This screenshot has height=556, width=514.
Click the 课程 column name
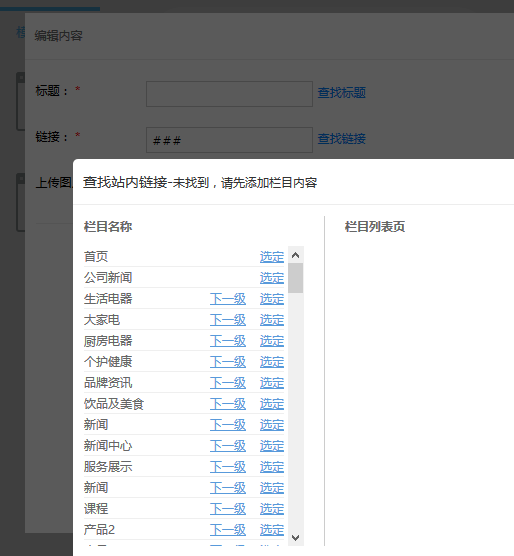[x=96, y=509]
